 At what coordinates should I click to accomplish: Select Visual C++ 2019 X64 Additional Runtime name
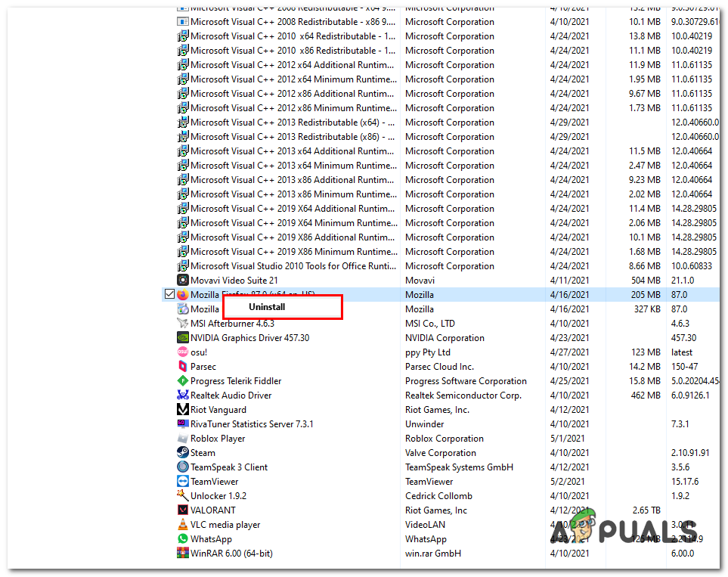(x=293, y=209)
